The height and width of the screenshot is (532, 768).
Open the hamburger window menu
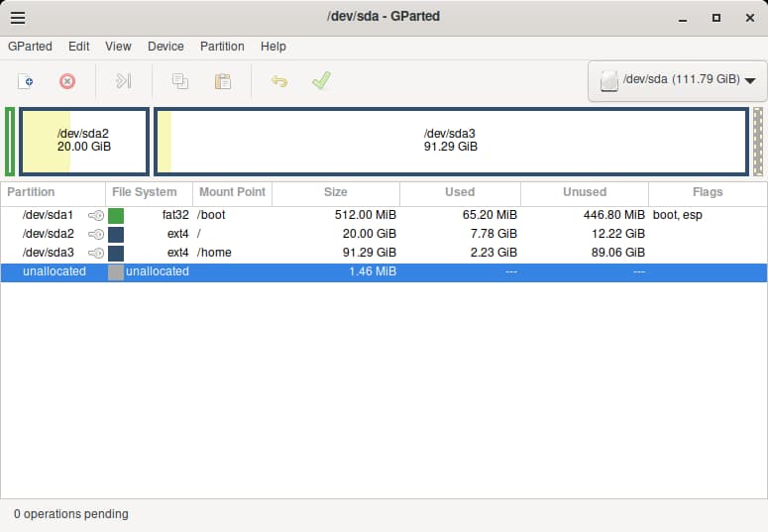[x=18, y=18]
